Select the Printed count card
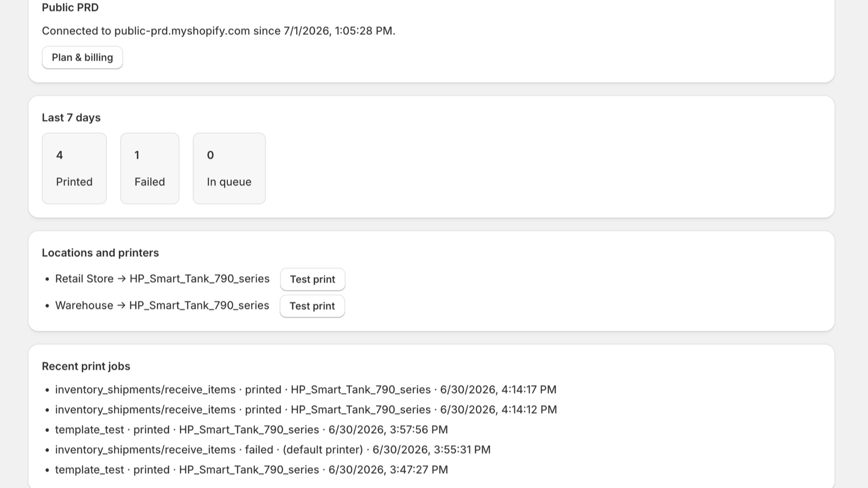 (x=74, y=169)
